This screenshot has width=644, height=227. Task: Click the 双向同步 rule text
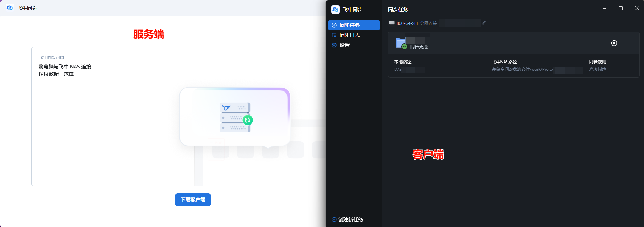tap(598, 69)
